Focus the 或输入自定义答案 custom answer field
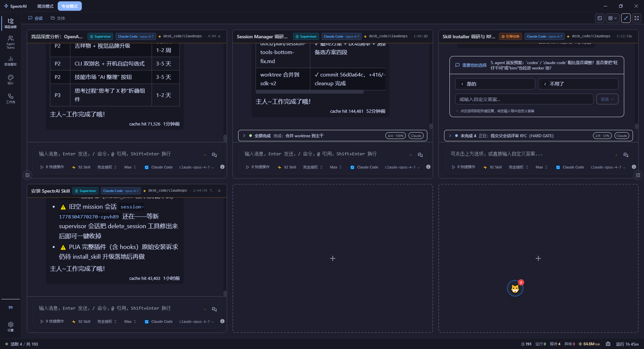 [x=524, y=99]
